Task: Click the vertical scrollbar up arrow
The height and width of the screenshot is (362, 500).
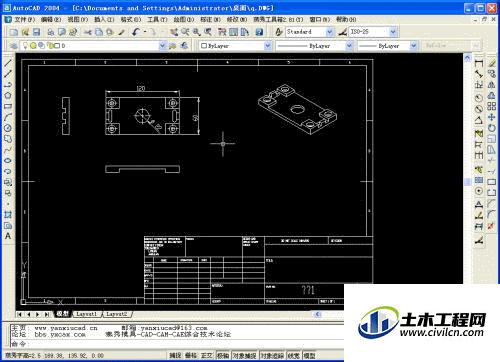Action: point(467,58)
